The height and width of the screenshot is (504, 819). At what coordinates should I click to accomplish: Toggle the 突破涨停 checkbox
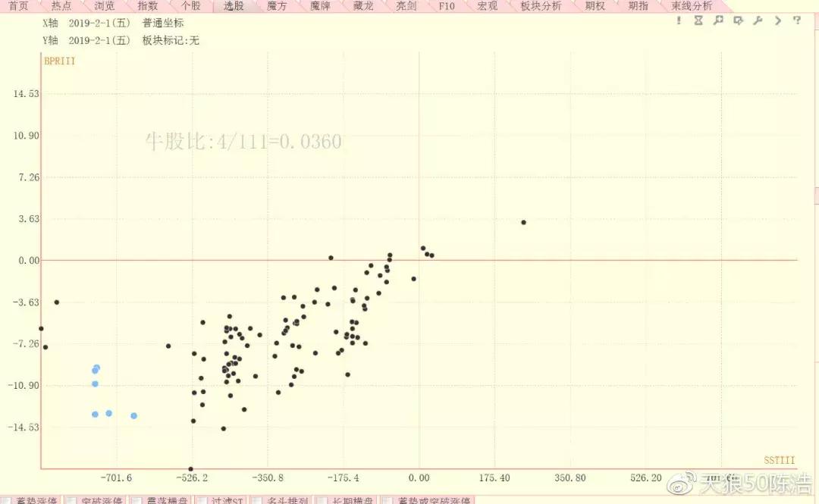click(x=73, y=501)
